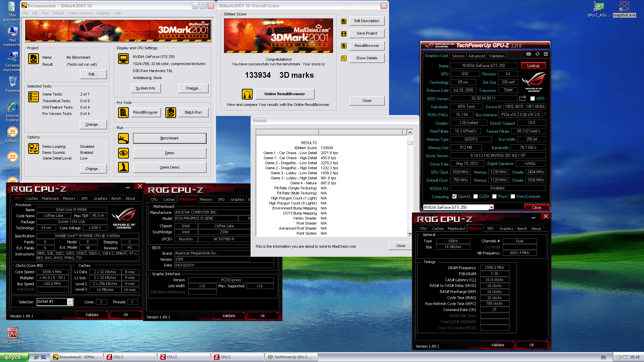Switch to the Sensors tab in GPU-Z
This screenshot has width=644, height=362.
tap(458, 56)
